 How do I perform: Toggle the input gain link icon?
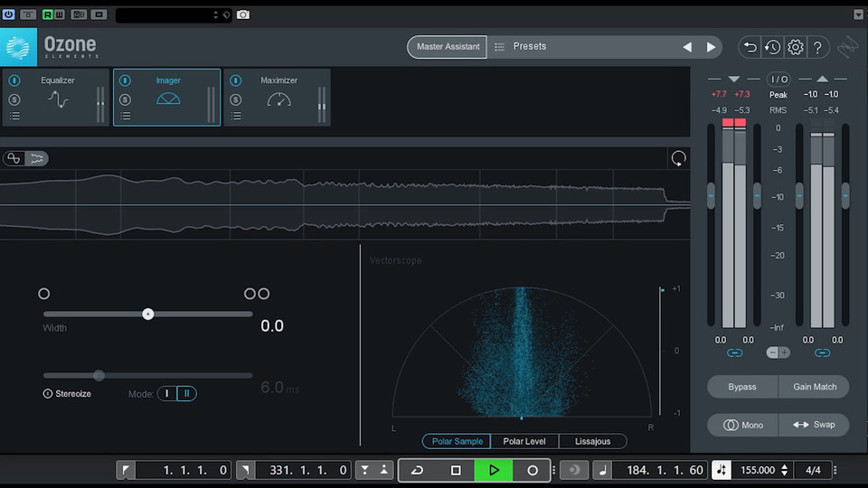(x=734, y=353)
